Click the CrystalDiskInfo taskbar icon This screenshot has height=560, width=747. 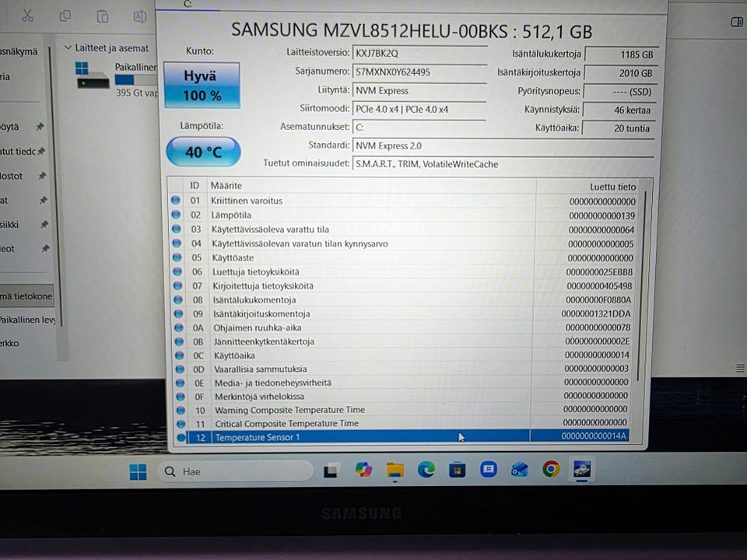(x=582, y=469)
